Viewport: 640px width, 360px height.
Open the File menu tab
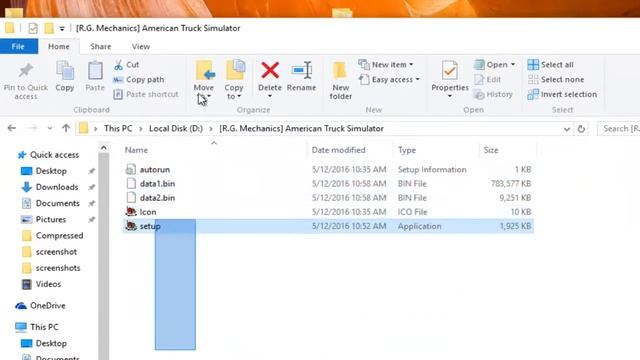tap(18, 47)
